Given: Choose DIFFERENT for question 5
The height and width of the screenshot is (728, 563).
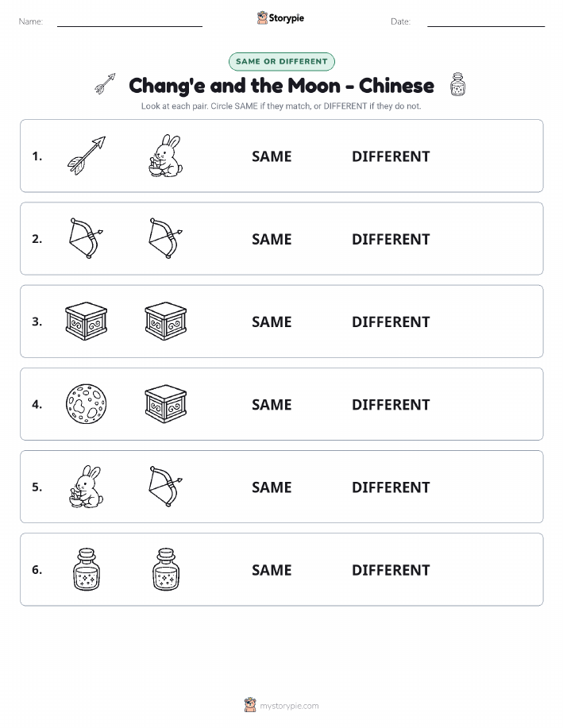Looking at the screenshot, I should [x=391, y=487].
